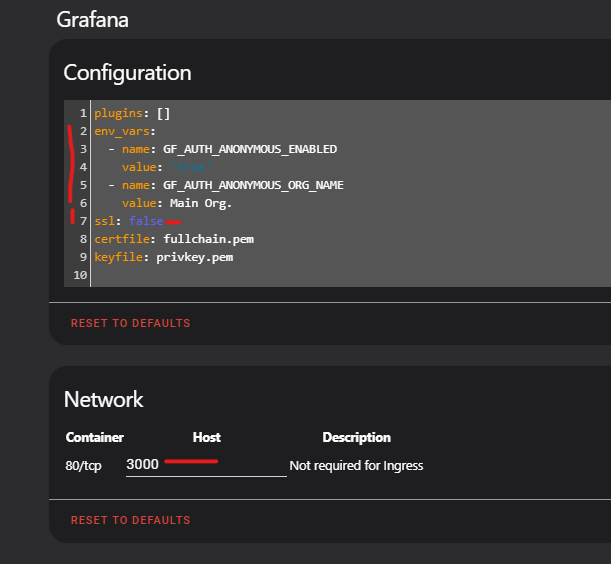The height and width of the screenshot is (564, 611).
Task: Click the 'Not required for Ingress' description
Action: tap(356, 466)
